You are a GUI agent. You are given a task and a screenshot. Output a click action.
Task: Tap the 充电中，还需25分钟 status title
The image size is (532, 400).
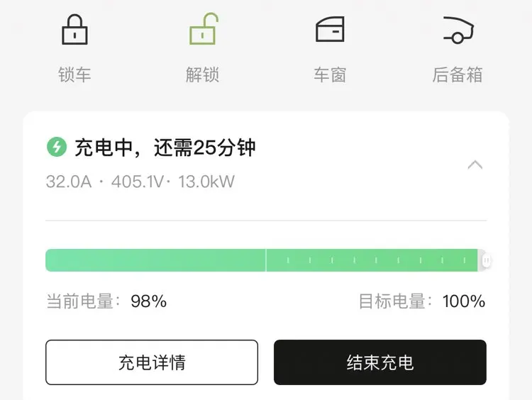165,148
